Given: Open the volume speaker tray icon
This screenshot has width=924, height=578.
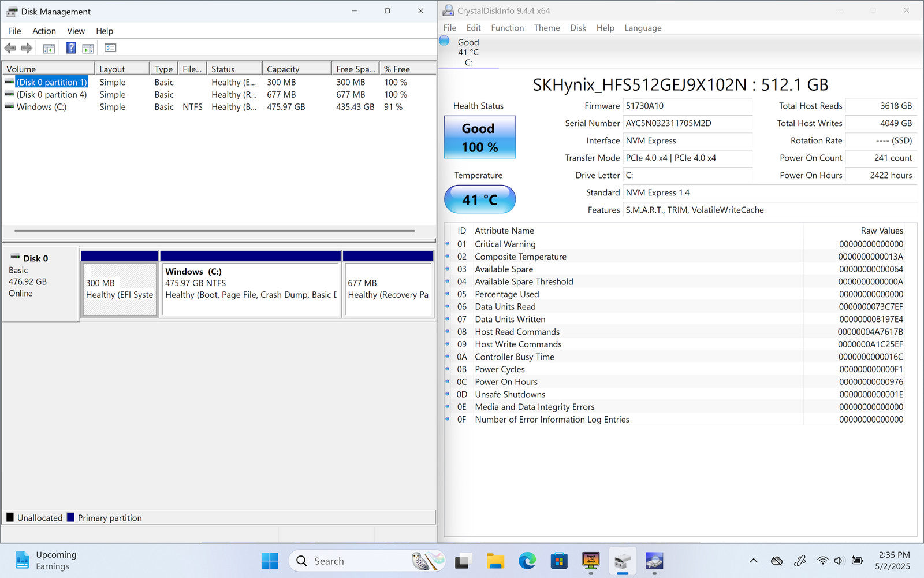Looking at the screenshot, I should coord(840,561).
